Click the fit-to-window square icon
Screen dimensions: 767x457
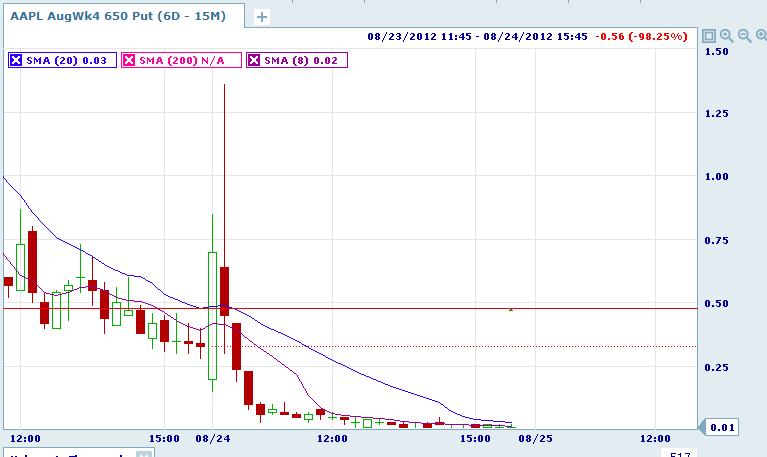[x=709, y=36]
